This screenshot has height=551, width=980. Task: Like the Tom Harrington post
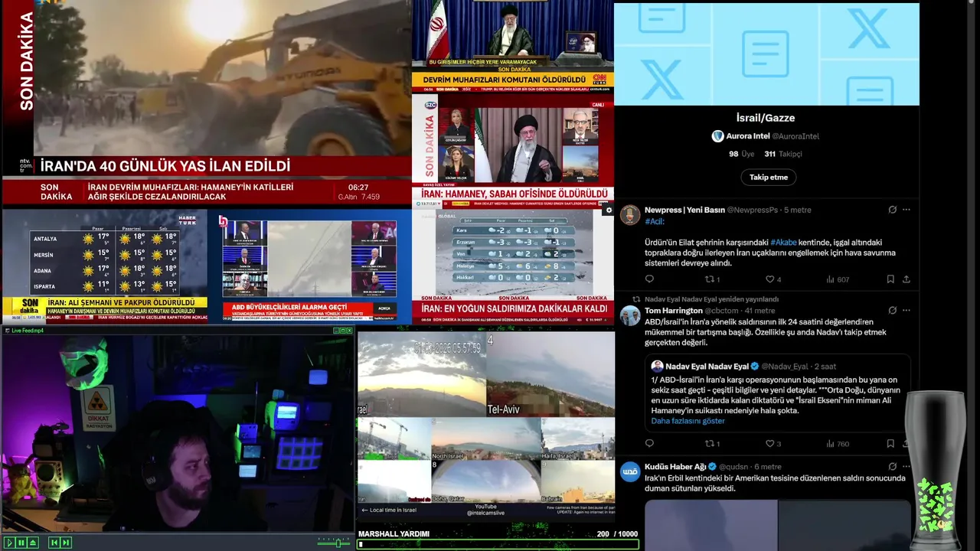(x=773, y=443)
